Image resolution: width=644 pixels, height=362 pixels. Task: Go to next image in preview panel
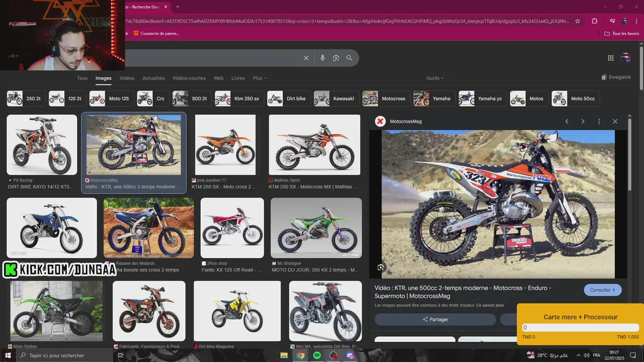point(583,121)
